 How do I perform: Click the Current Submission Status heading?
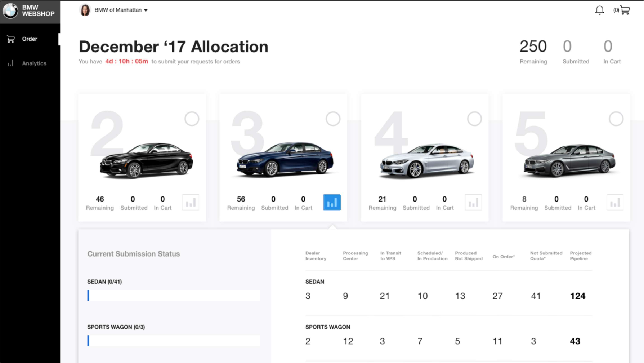pos(133,254)
